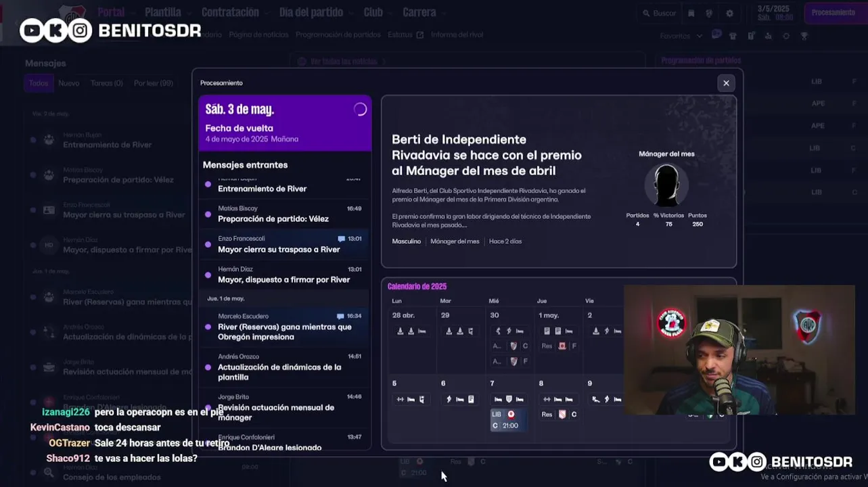Click the Masculino tag under the news
This screenshot has width=868, height=487.
(407, 241)
